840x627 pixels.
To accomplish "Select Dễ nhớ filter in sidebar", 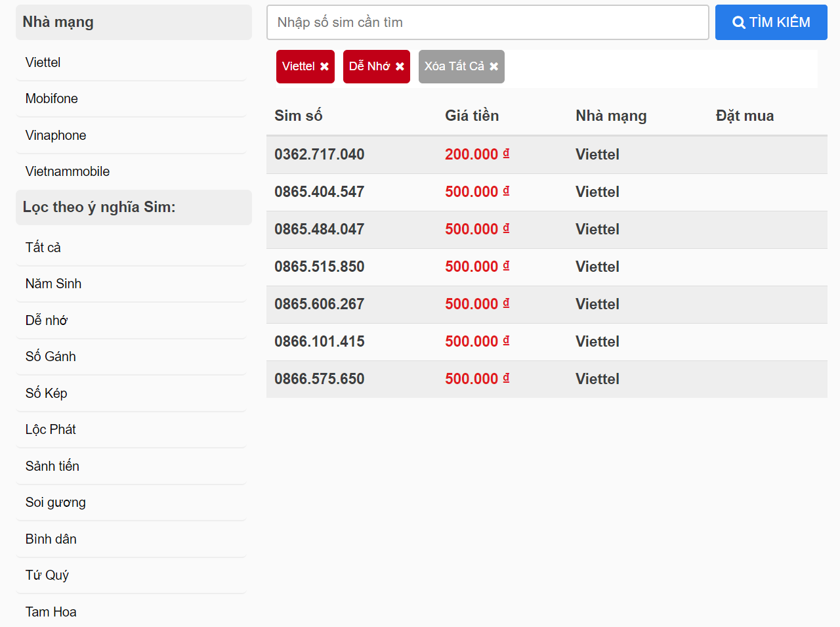I will tap(47, 320).
